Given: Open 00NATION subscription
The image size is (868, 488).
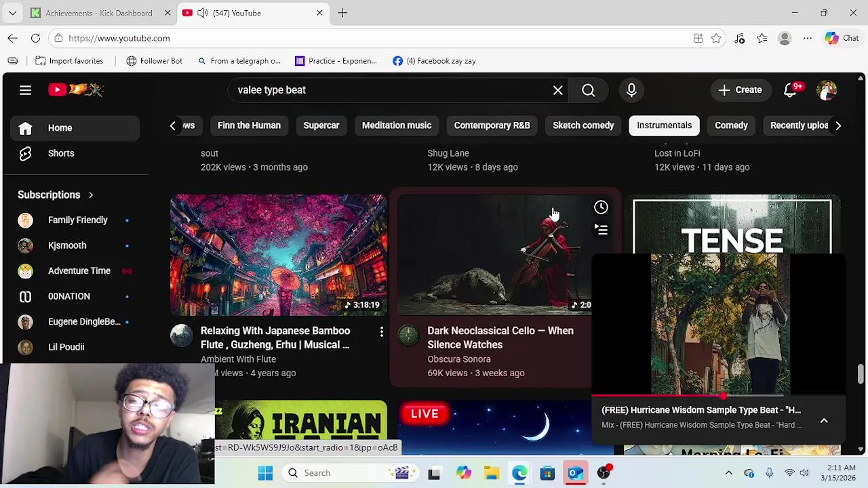Looking at the screenshot, I should coord(75,296).
